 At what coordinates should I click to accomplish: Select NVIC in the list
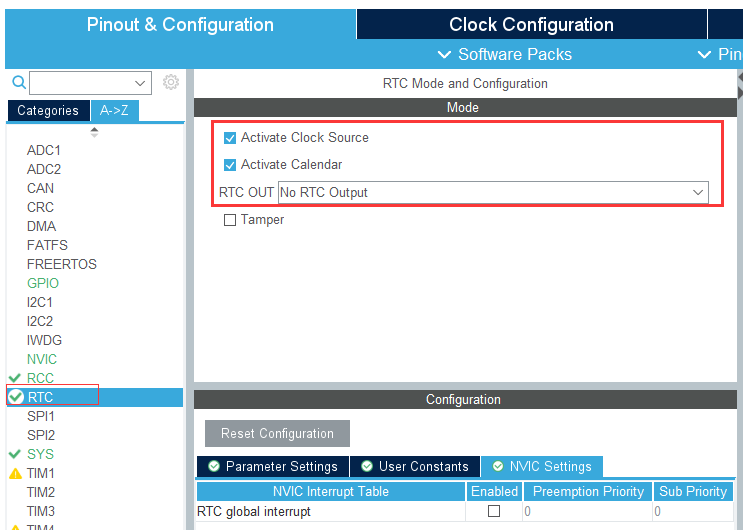coord(42,359)
